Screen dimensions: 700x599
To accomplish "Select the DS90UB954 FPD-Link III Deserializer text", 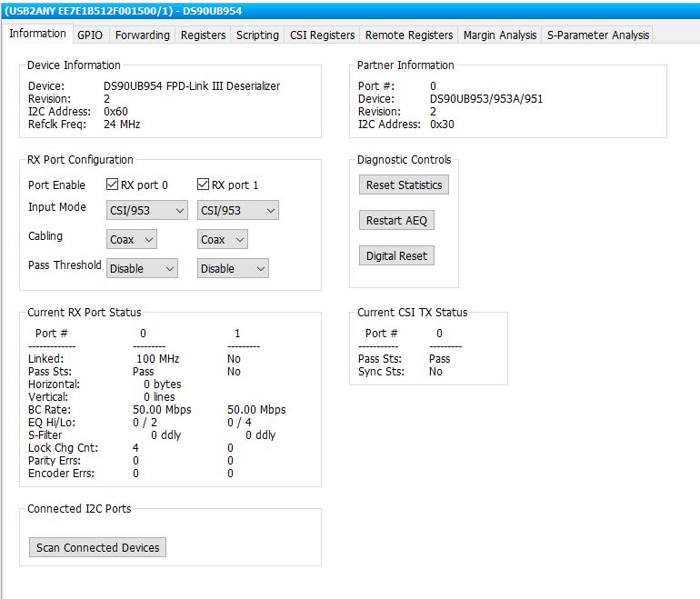I will coord(192,86).
